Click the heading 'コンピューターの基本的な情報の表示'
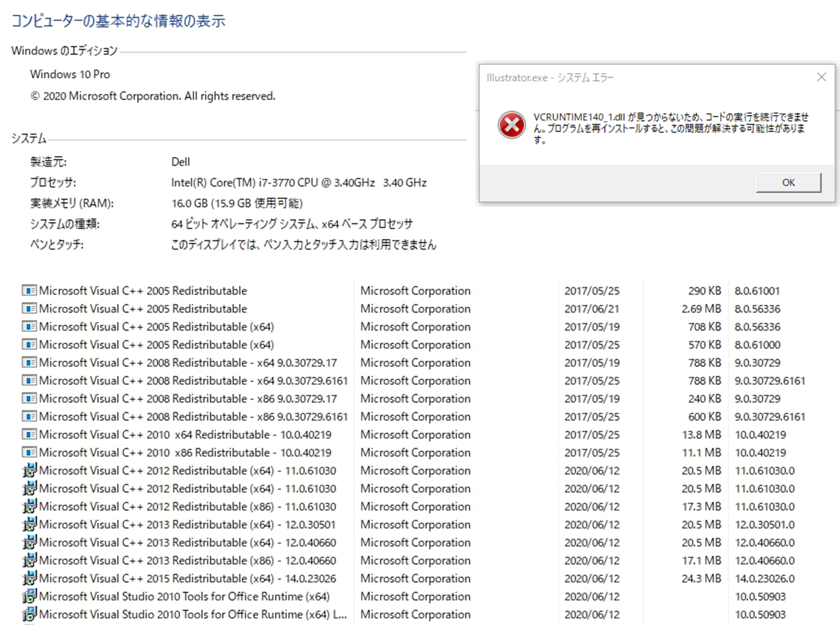The width and height of the screenshot is (840, 625). 118,21
